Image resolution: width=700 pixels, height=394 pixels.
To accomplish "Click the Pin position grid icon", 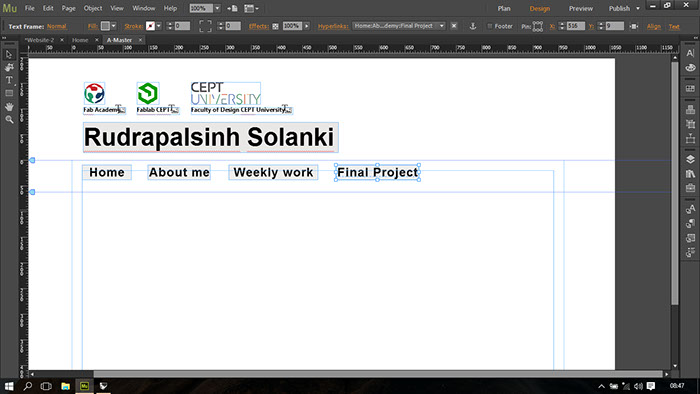I will pos(538,26).
